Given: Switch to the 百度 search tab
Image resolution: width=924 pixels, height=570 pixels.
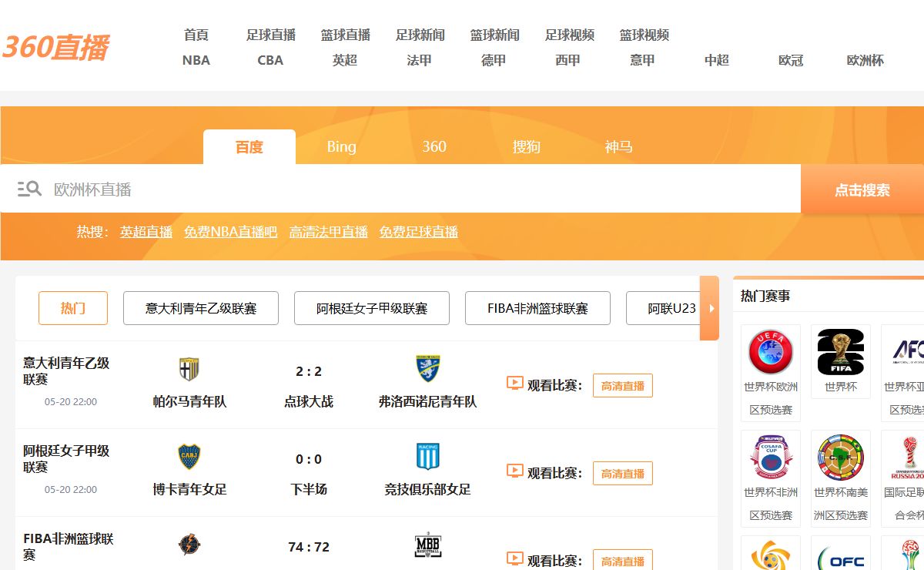Looking at the screenshot, I should pyautogui.click(x=249, y=146).
